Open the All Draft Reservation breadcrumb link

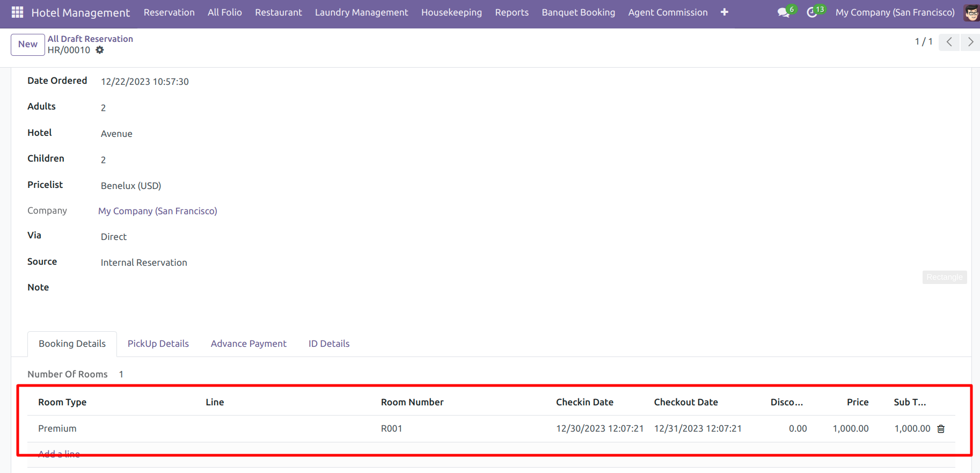pyautogui.click(x=90, y=39)
